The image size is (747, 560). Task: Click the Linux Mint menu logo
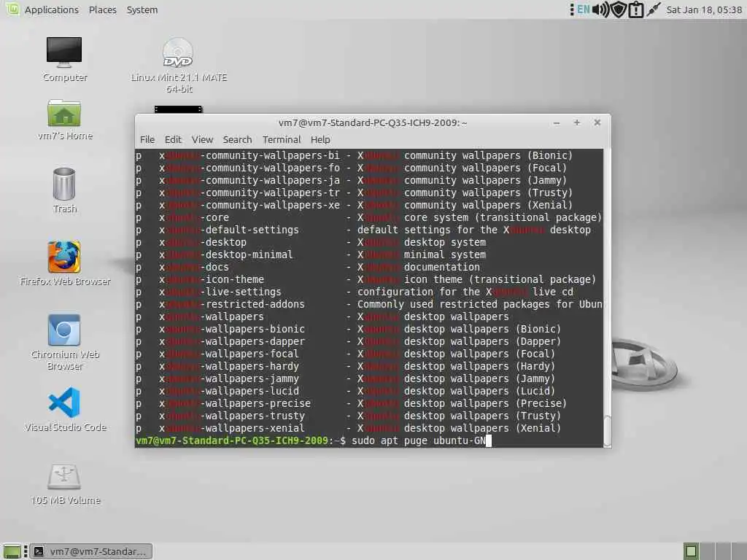pos(12,9)
